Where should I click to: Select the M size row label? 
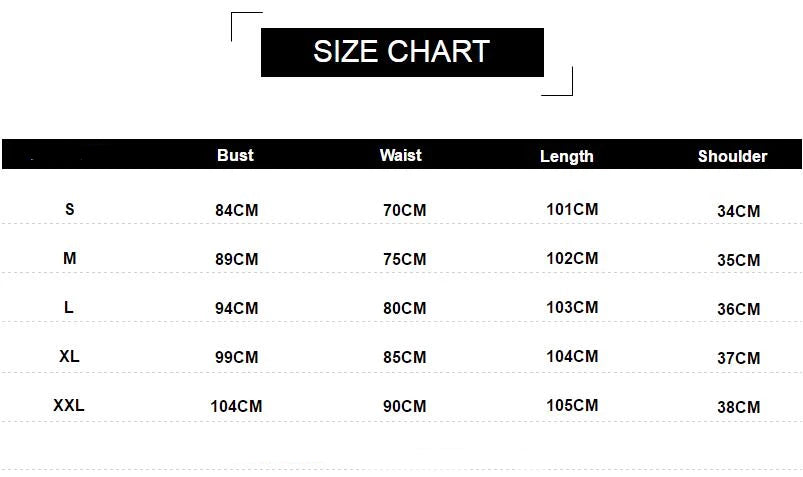click(x=69, y=258)
